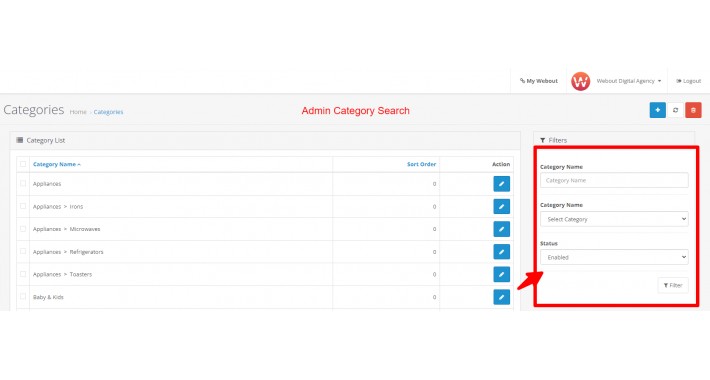Click the Filter button

[x=673, y=285]
